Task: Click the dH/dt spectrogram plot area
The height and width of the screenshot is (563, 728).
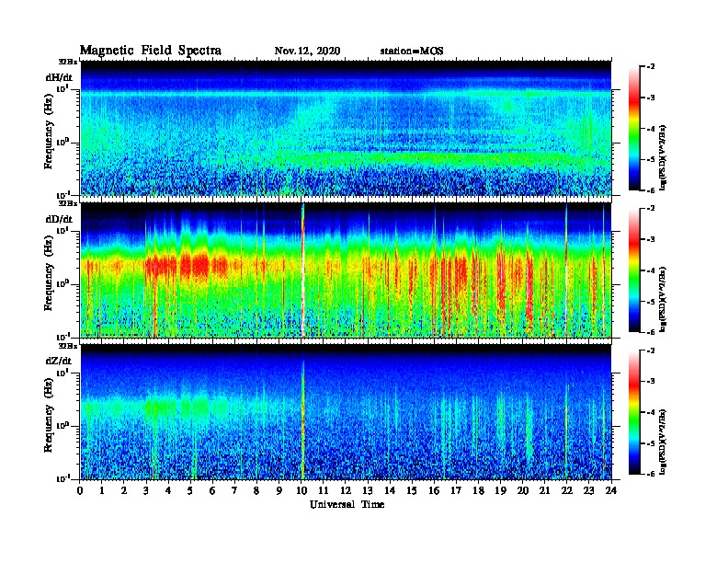Action: 347,128
